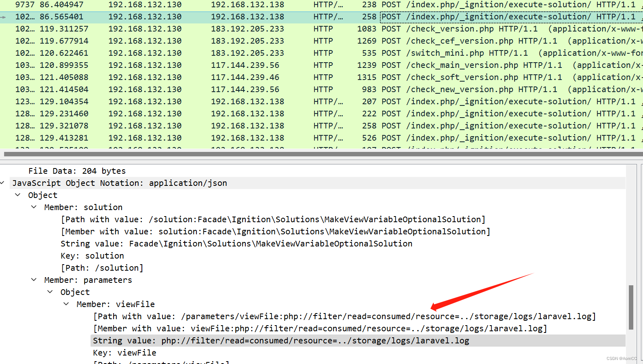Collapse the Object node under parameters
The height and width of the screenshot is (364, 643).
[x=50, y=292]
